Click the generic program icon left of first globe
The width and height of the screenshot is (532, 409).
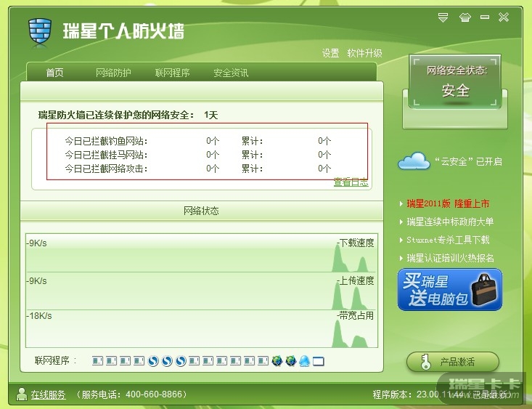[263, 361]
